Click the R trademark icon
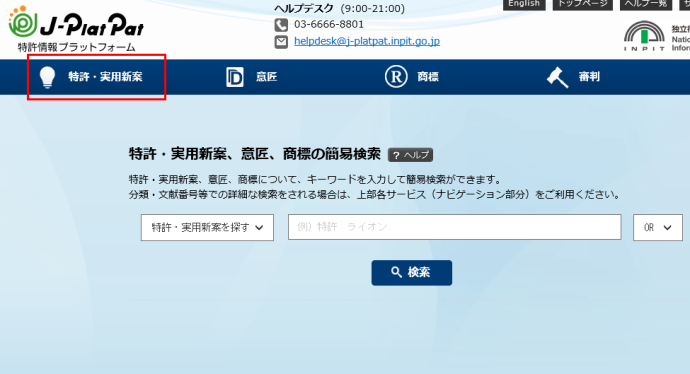This screenshot has height=374, width=690. (396, 77)
